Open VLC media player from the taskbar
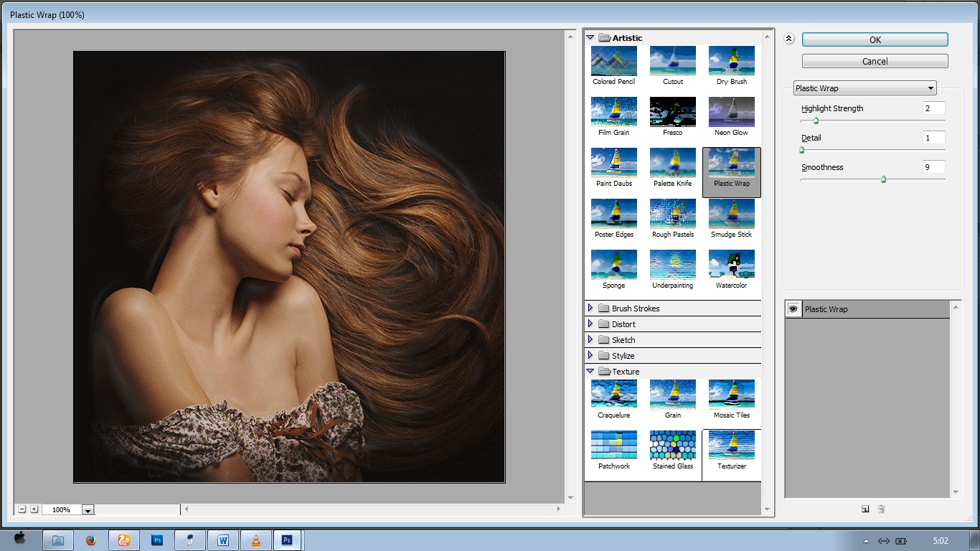Viewport: 980px width, 551px height. coord(255,540)
